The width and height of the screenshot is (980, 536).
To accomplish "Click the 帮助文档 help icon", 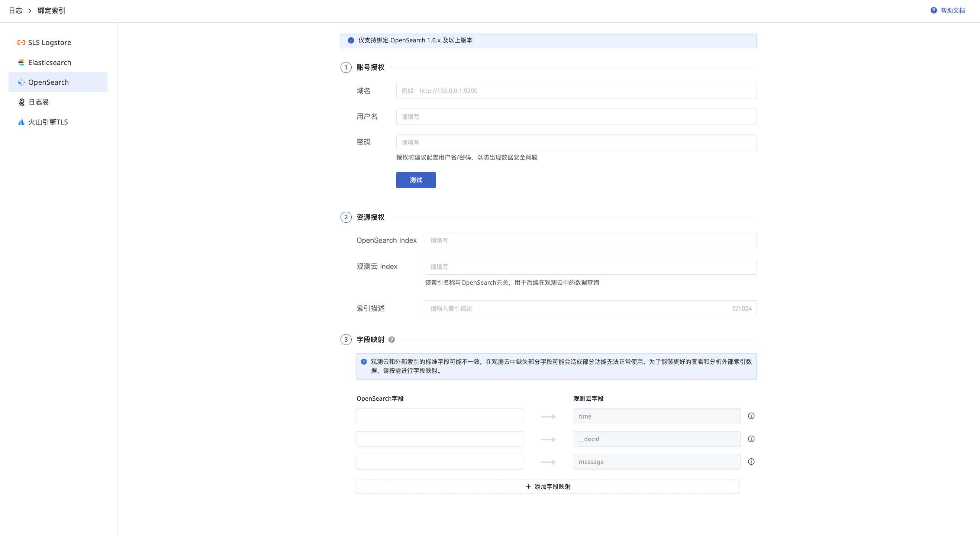I will pos(933,10).
